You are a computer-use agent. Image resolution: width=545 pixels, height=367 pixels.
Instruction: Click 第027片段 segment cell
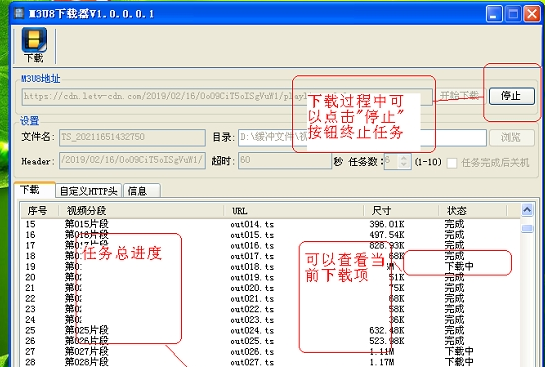[87, 352]
